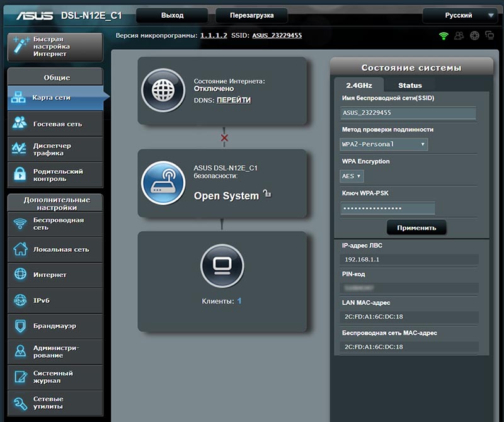The width and height of the screenshot is (504, 422).
Task: Click the LAN IP address 192.168.1.1 value
Action: (409, 259)
